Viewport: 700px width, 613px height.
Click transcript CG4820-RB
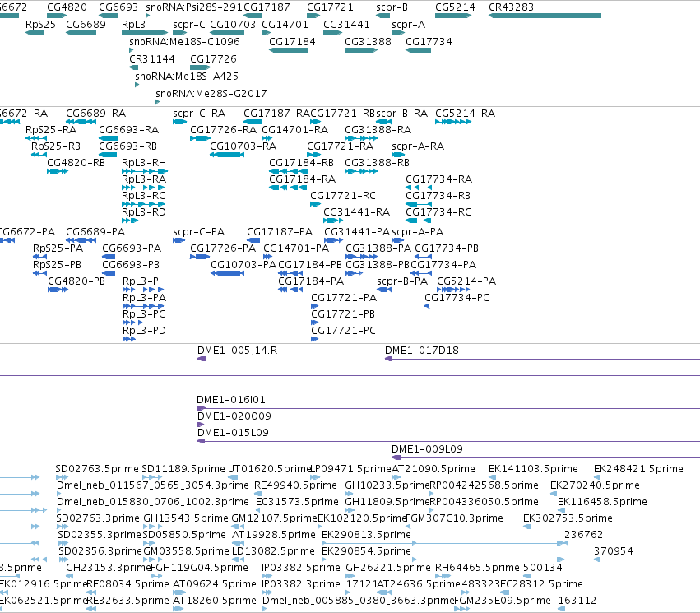tap(58, 171)
